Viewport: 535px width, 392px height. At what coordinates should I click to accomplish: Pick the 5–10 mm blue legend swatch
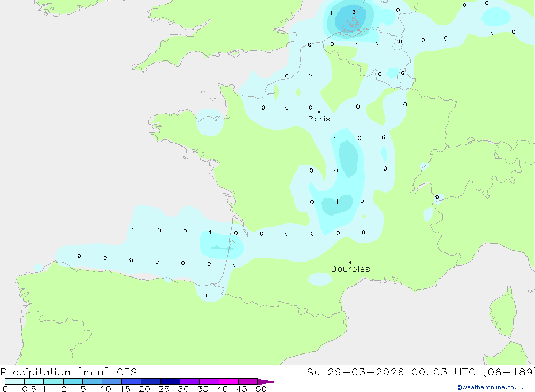coord(92,381)
